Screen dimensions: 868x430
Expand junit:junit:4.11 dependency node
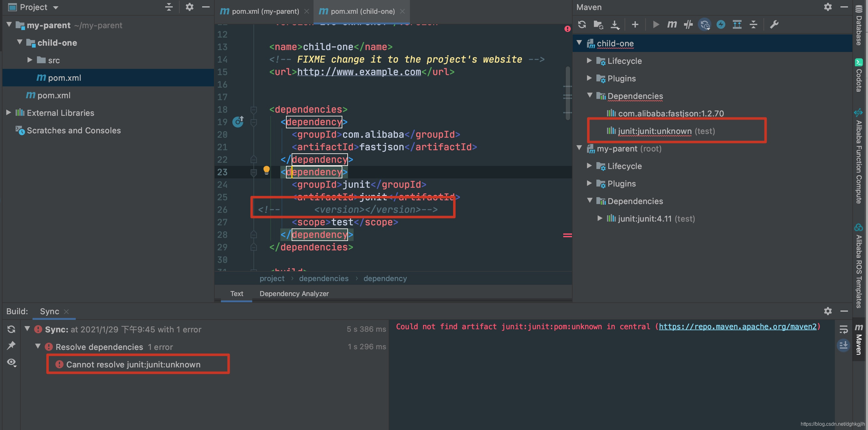[x=600, y=218]
